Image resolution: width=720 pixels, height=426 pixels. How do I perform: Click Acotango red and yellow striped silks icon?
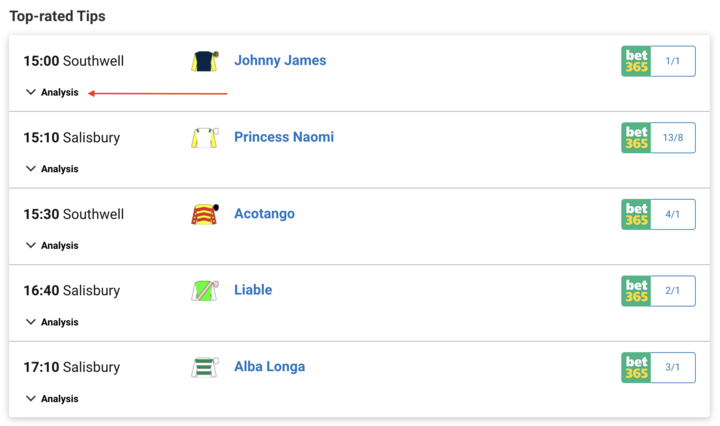click(205, 214)
